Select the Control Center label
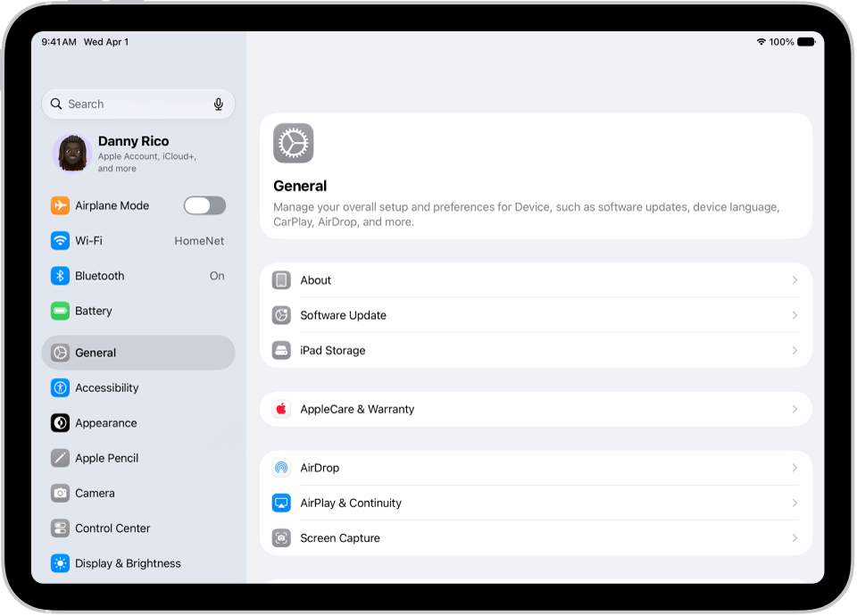This screenshot has height=616, width=857. (112, 528)
